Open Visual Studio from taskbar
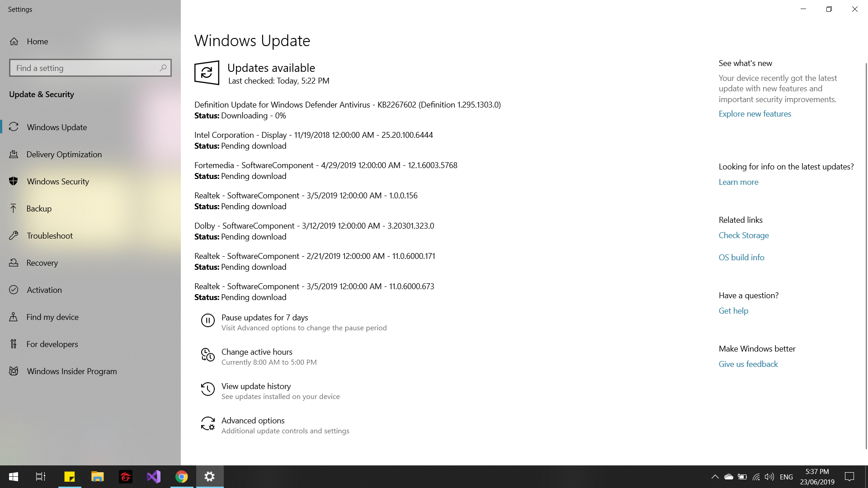This screenshot has width=868, height=488. 154,477
